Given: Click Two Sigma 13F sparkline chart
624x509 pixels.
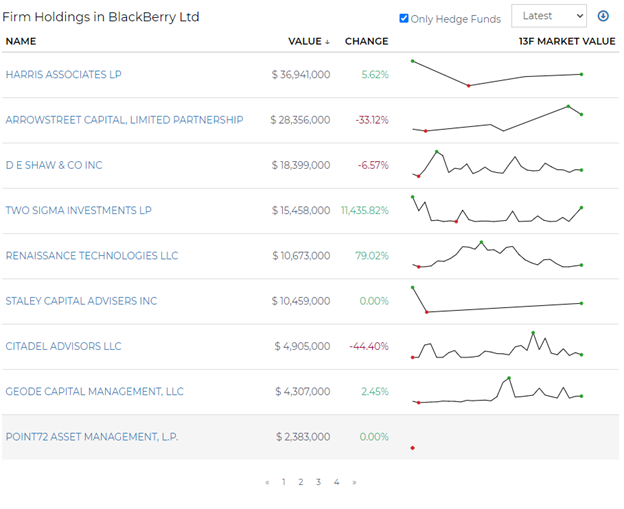Looking at the screenshot, I should [x=497, y=209].
